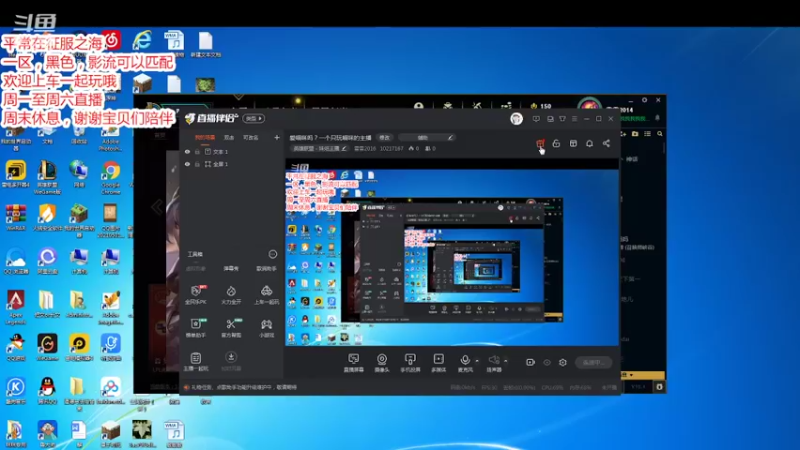Toggle the lock on the 全屏 1 source
Viewport: 800px width, 450px height.
click(x=197, y=164)
